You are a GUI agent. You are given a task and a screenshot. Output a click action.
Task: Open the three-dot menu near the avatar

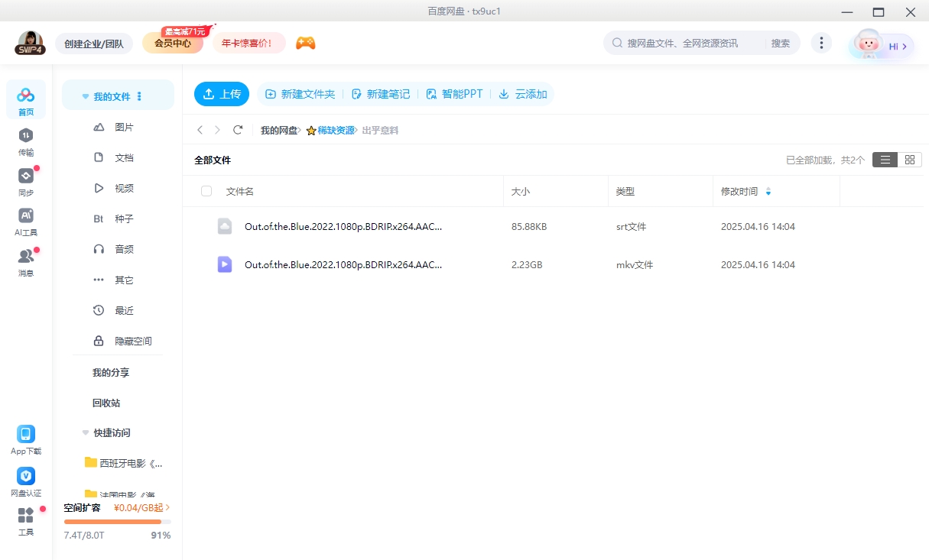click(821, 43)
